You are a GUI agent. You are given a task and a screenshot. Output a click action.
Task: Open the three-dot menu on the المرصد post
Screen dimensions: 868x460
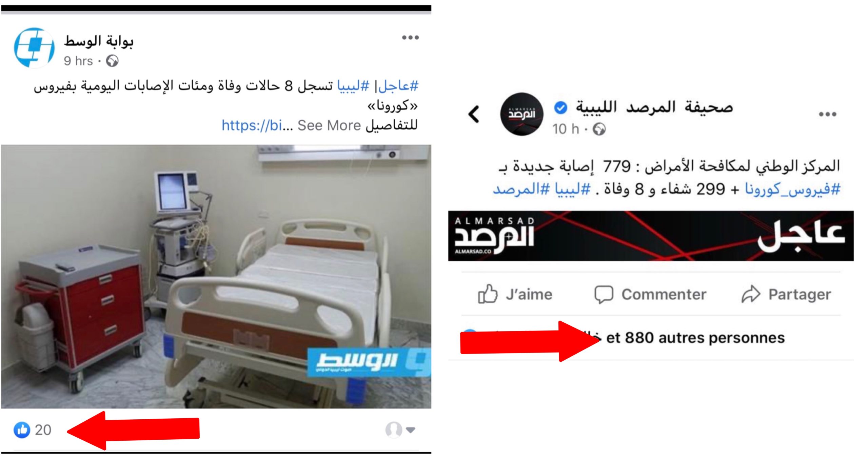tap(828, 114)
